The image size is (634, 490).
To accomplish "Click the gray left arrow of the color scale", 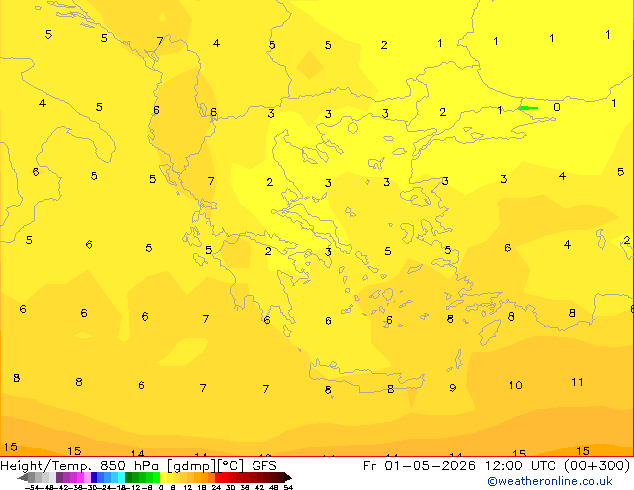I will click(x=22, y=477).
